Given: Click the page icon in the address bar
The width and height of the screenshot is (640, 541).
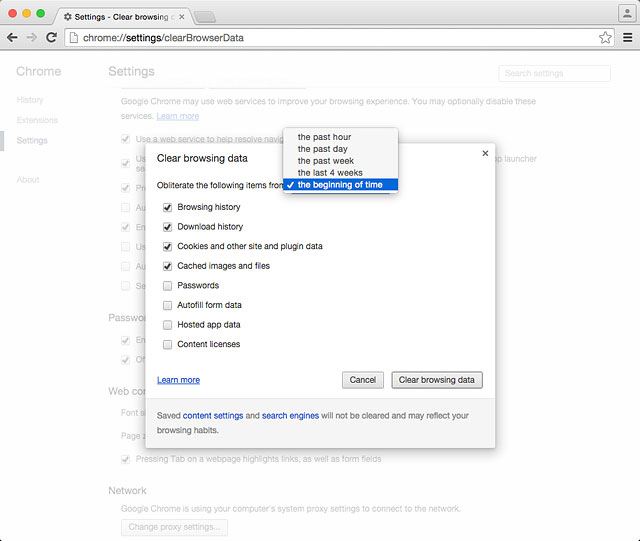Looking at the screenshot, I should 73,38.
